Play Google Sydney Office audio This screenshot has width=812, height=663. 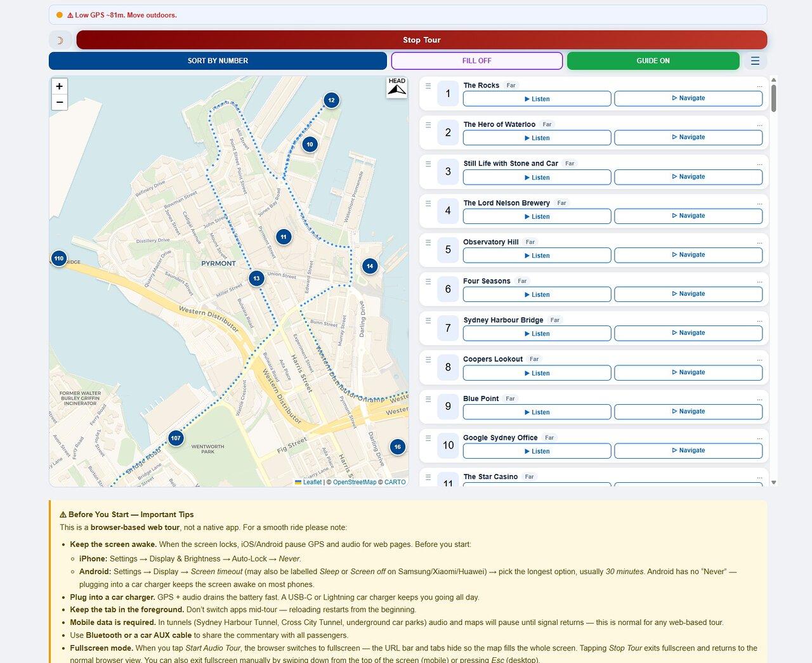[537, 451]
